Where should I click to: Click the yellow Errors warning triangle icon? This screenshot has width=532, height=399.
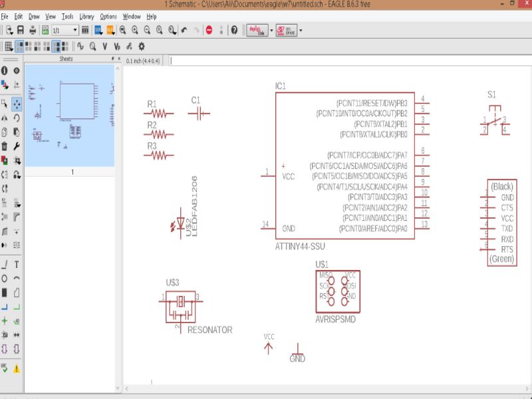16,369
